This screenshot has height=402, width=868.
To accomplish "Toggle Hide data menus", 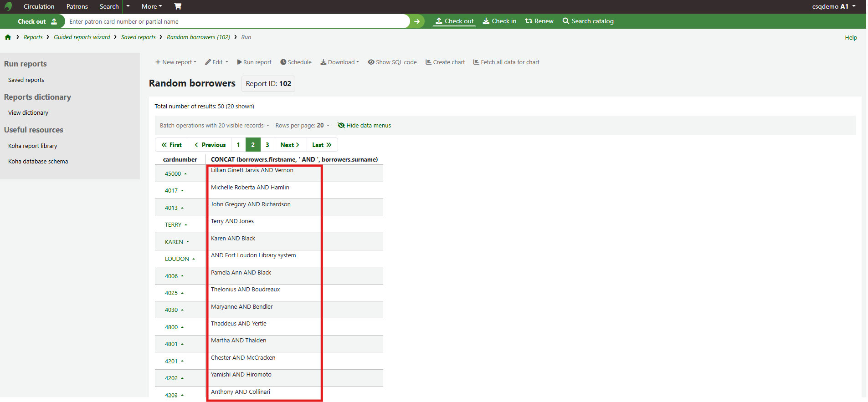I will [x=364, y=126].
